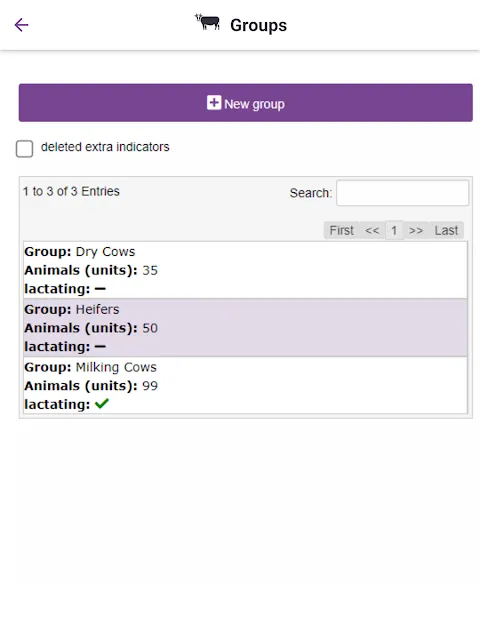Focus the Search input field
Image resolution: width=480 pixels, height=640 pixels.
pyautogui.click(x=402, y=193)
